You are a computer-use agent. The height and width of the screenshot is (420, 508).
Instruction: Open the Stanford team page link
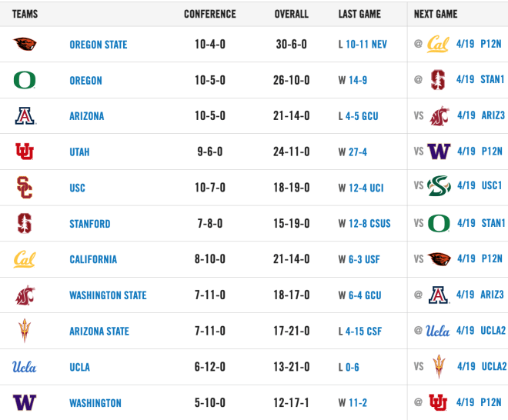tap(90, 224)
